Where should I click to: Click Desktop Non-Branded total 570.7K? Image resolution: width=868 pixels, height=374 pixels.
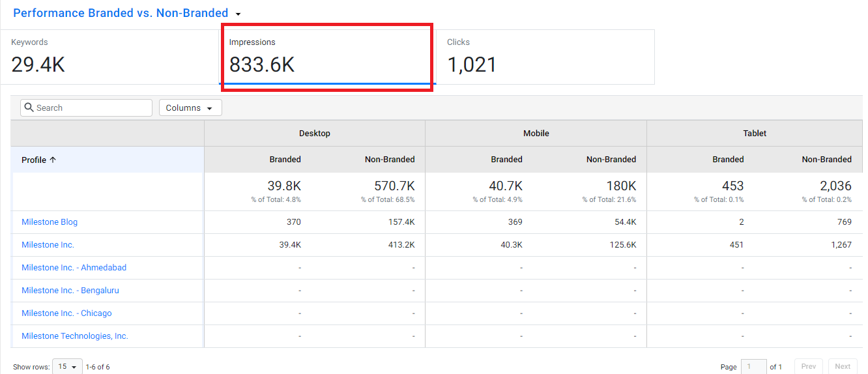[x=394, y=186]
